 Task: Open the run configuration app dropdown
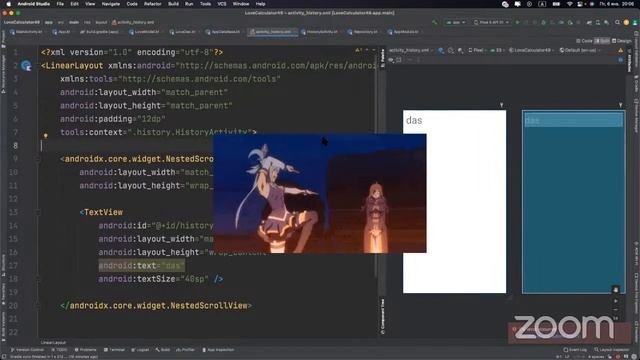(x=456, y=22)
